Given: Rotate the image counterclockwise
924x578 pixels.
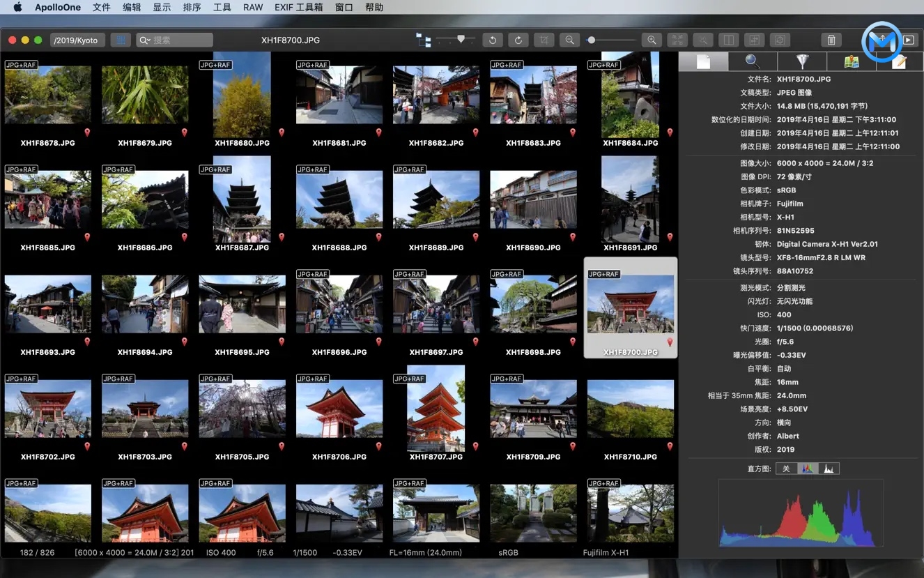Looking at the screenshot, I should click(493, 40).
